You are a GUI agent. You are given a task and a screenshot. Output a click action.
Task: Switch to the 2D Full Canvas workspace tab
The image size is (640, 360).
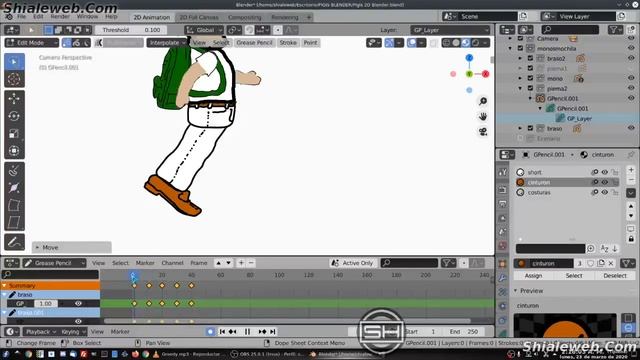coord(199,17)
